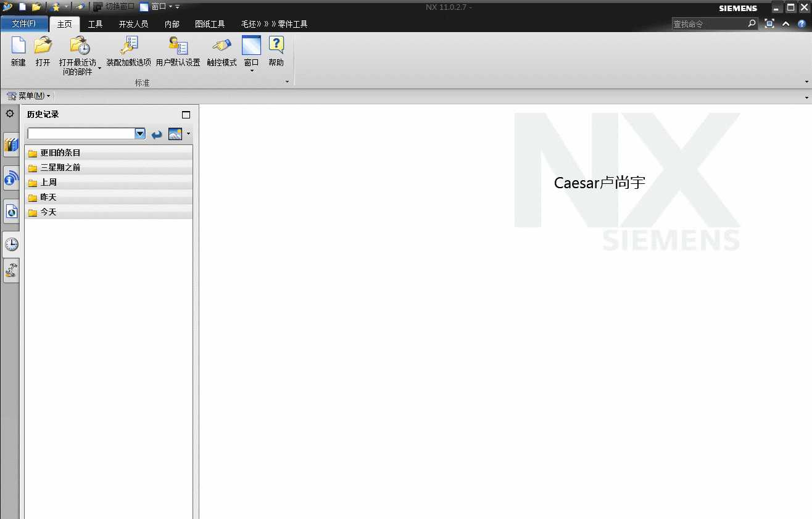Open the bottom resource bar tab under the clock
The height and width of the screenshot is (519, 812).
11,270
